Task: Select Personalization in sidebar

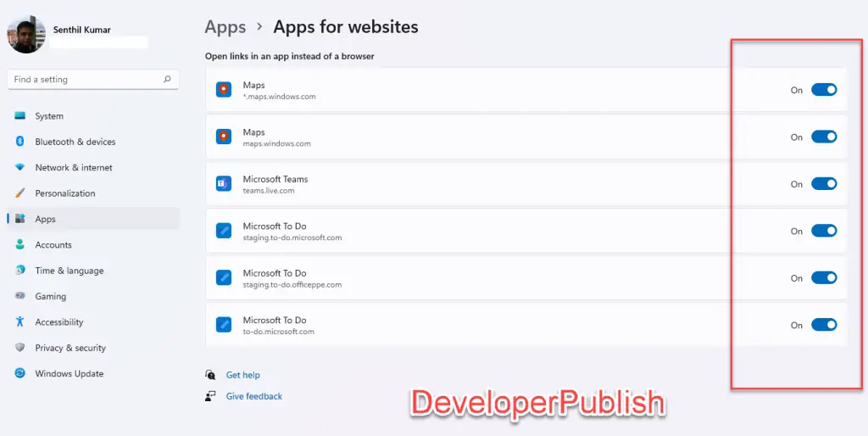Action: coord(93,193)
